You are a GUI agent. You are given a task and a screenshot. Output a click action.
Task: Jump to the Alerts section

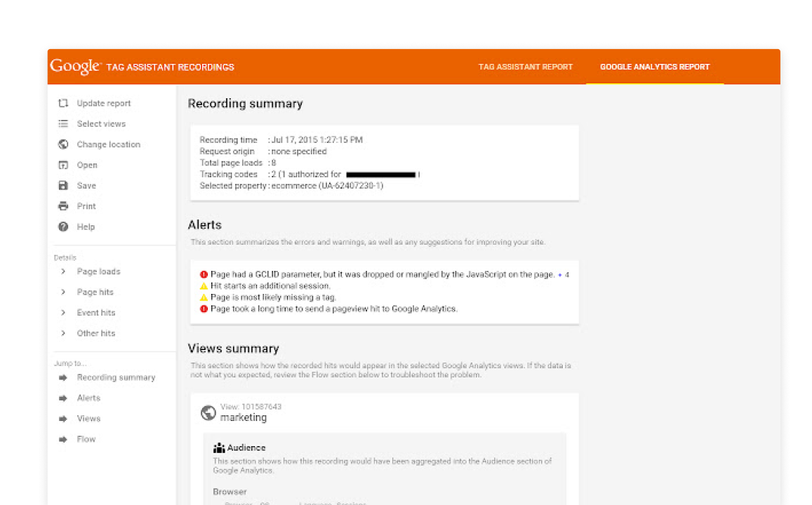pos(88,398)
